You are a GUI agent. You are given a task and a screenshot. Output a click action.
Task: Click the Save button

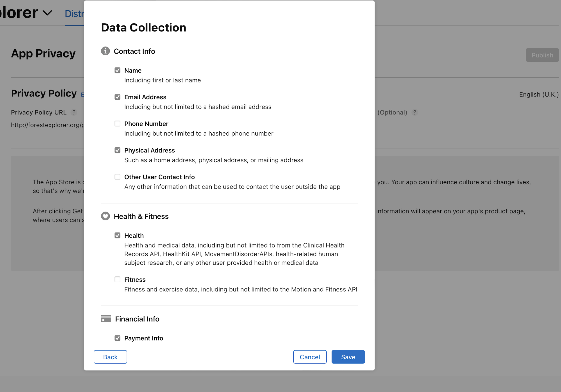[x=348, y=357]
